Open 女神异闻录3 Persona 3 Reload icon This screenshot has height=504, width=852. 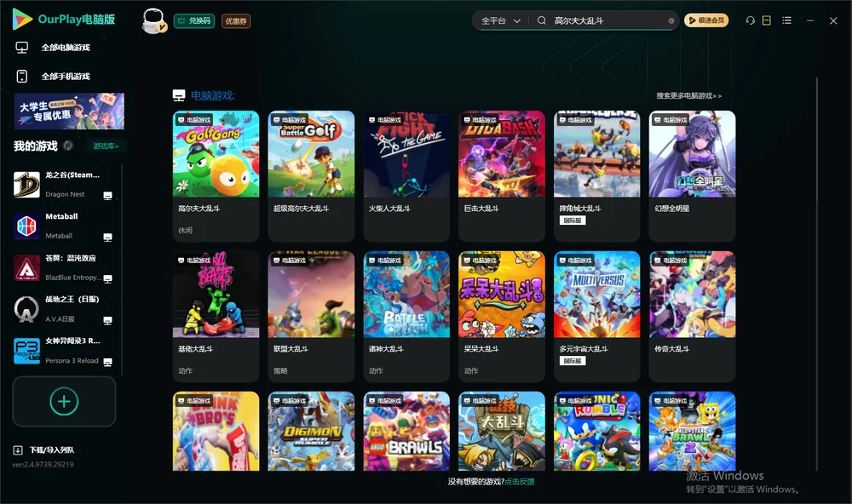(26, 352)
